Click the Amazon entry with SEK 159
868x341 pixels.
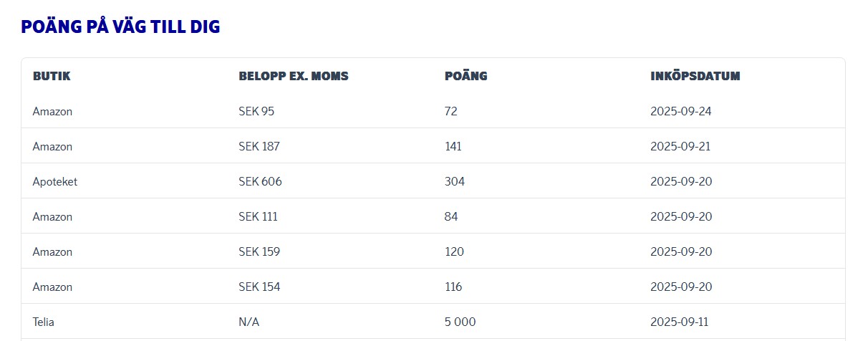pyautogui.click(x=52, y=252)
